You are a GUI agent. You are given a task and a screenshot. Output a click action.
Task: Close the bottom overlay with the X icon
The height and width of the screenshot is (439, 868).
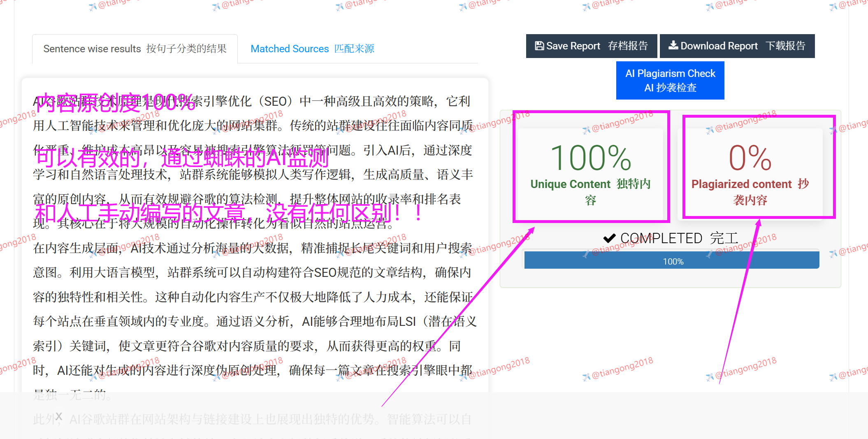coord(59,416)
